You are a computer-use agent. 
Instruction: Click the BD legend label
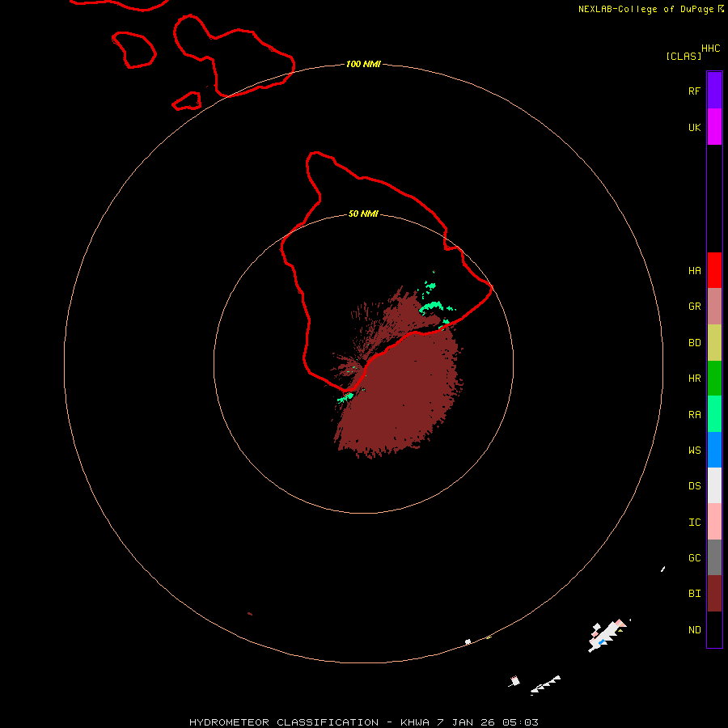[694, 343]
